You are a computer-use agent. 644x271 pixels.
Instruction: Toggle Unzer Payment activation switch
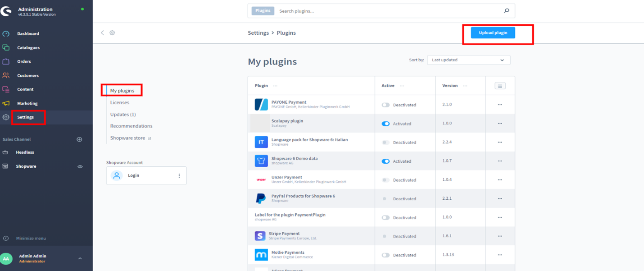[385, 180]
